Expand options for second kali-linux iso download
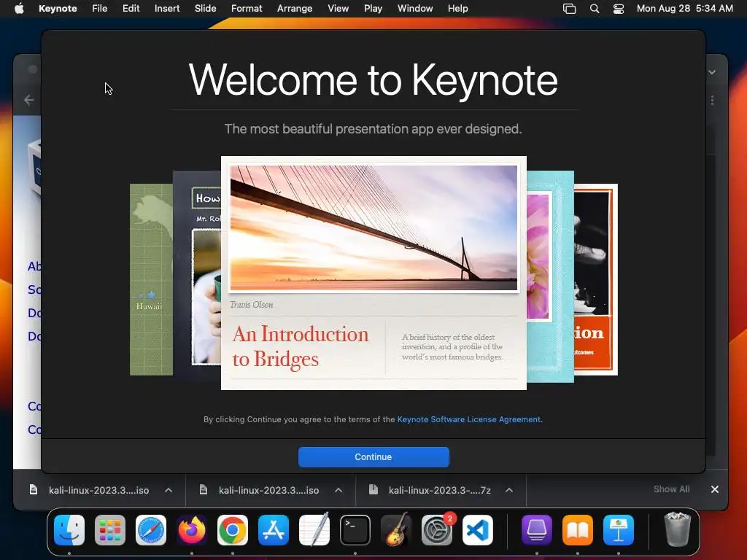 [x=338, y=490]
